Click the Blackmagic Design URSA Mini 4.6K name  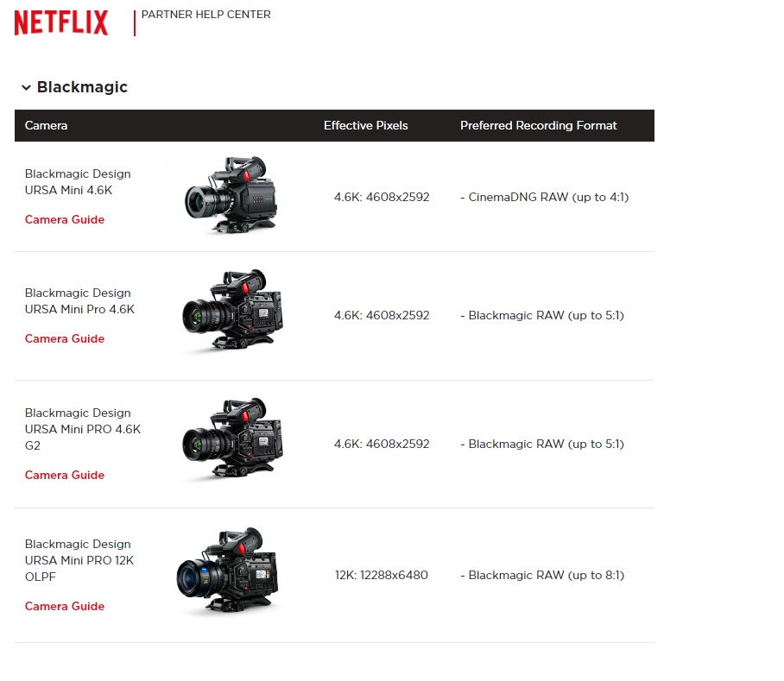(78, 181)
